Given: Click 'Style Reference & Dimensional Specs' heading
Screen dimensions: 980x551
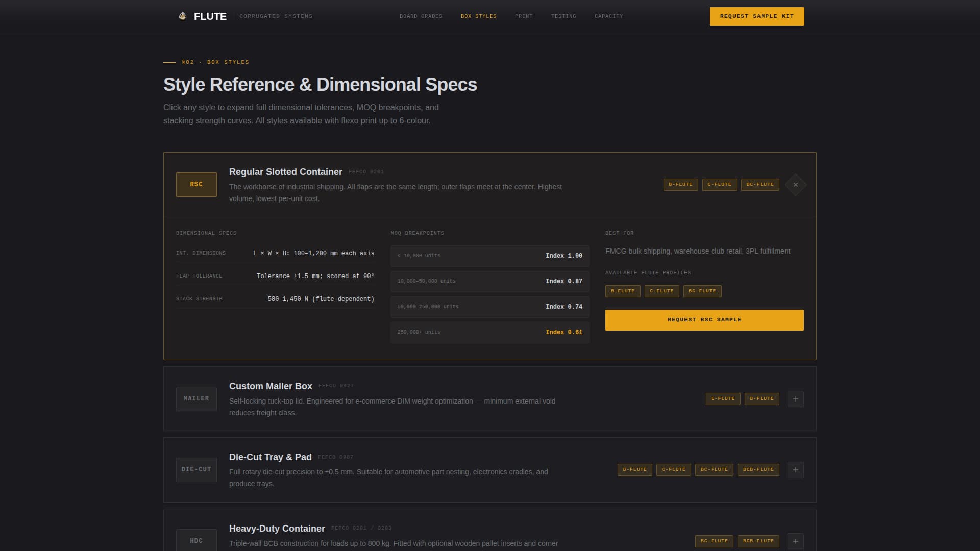Looking at the screenshot, I should click(320, 85).
